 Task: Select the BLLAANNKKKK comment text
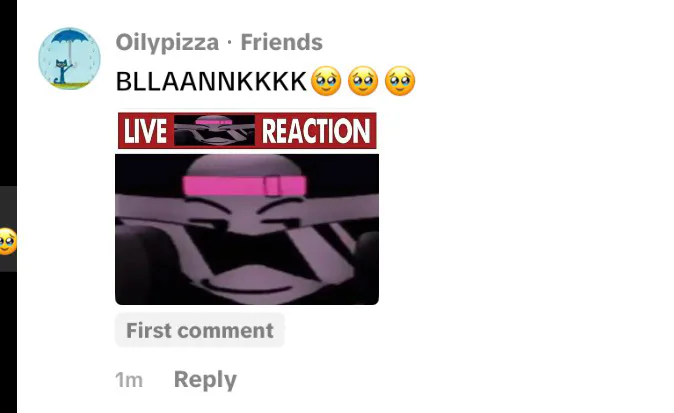(211, 81)
